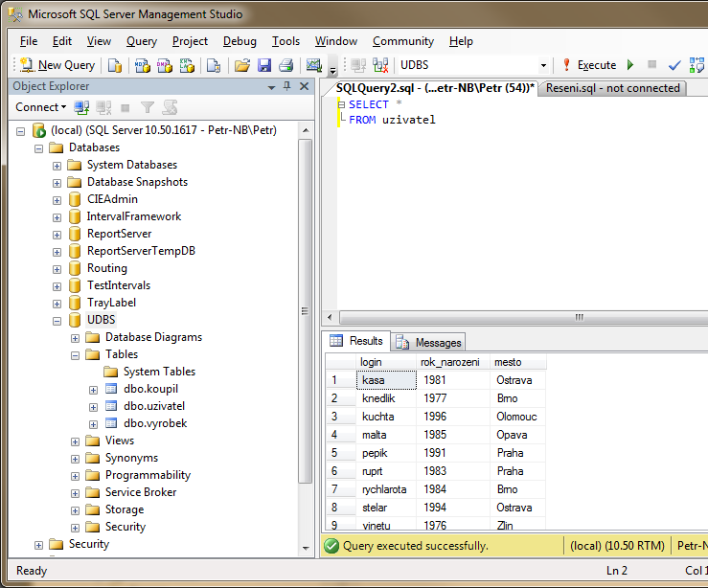The height and width of the screenshot is (588, 708).
Task: Click the Disconnect icon in Object Explorer
Action: (x=103, y=107)
